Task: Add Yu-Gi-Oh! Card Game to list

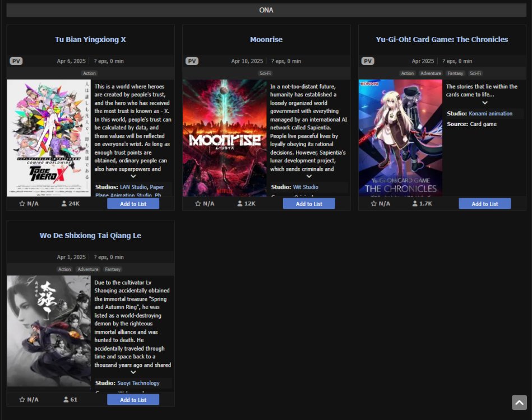Action: tap(484, 204)
